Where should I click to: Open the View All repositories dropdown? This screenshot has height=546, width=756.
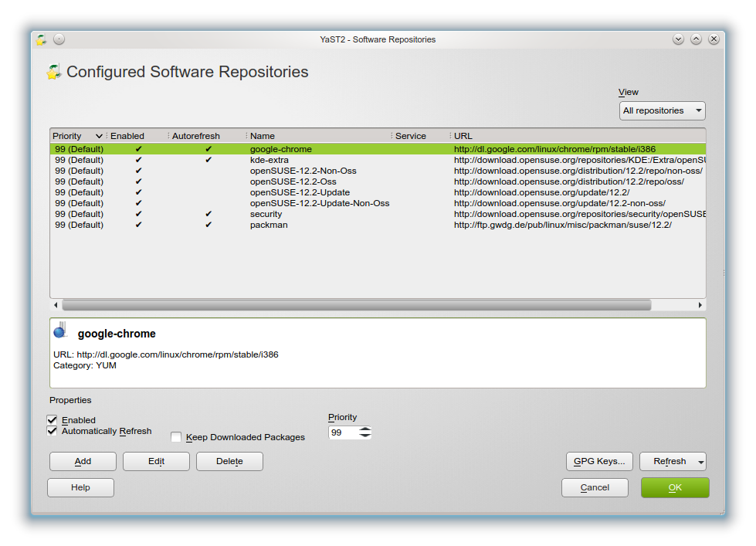click(662, 110)
